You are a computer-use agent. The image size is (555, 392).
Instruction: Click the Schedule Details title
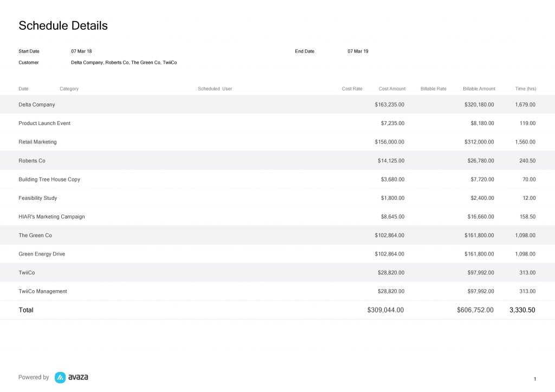[63, 25]
